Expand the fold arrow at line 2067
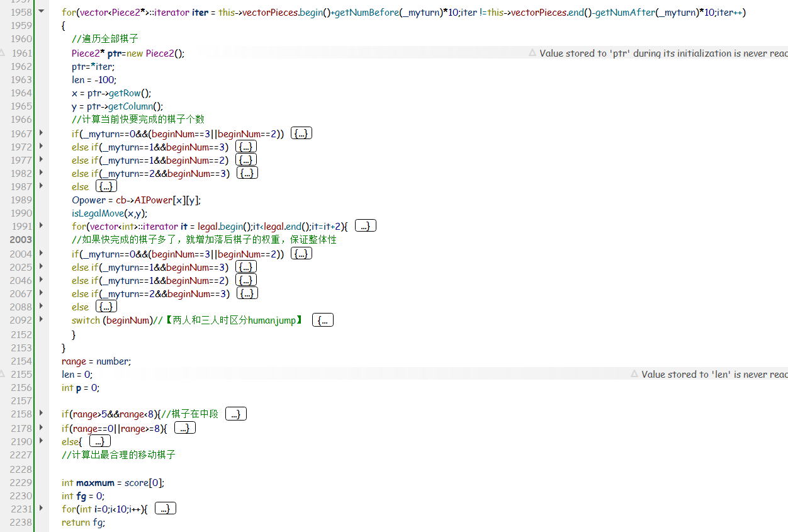Screen dimensions: 788x532 click(42, 293)
